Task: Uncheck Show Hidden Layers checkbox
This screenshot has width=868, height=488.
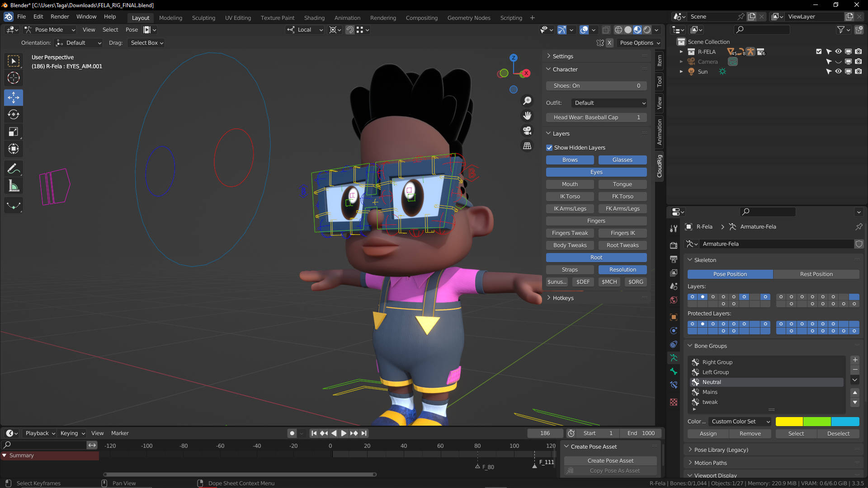Action: click(x=549, y=148)
